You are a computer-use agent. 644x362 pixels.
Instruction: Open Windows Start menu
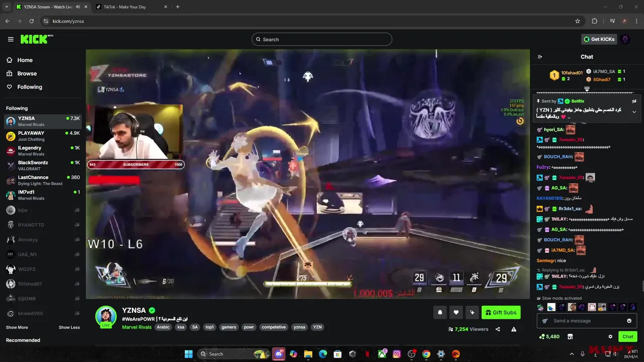[x=189, y=354]
